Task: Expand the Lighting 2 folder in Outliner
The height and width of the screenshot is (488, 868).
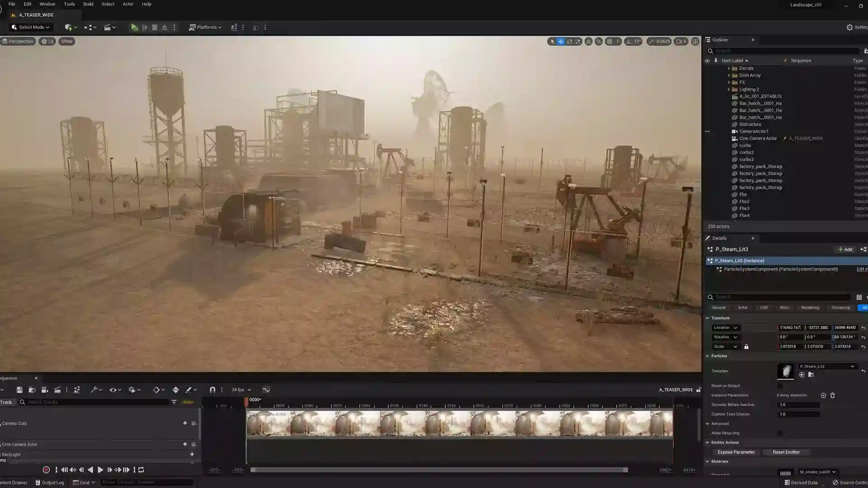Action: (x=729, y=89)
